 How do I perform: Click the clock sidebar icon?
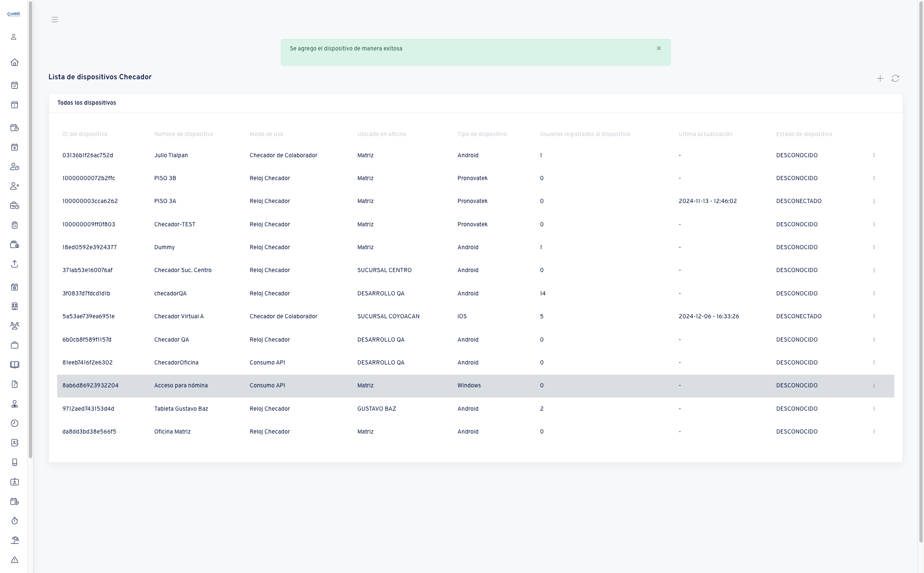point(14,423)
